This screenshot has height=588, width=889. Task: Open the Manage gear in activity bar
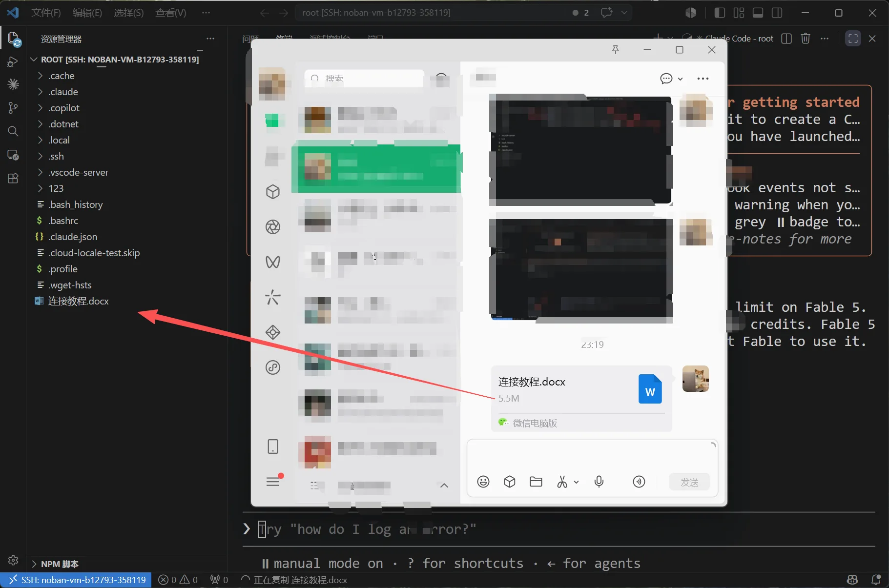[13, 560]
